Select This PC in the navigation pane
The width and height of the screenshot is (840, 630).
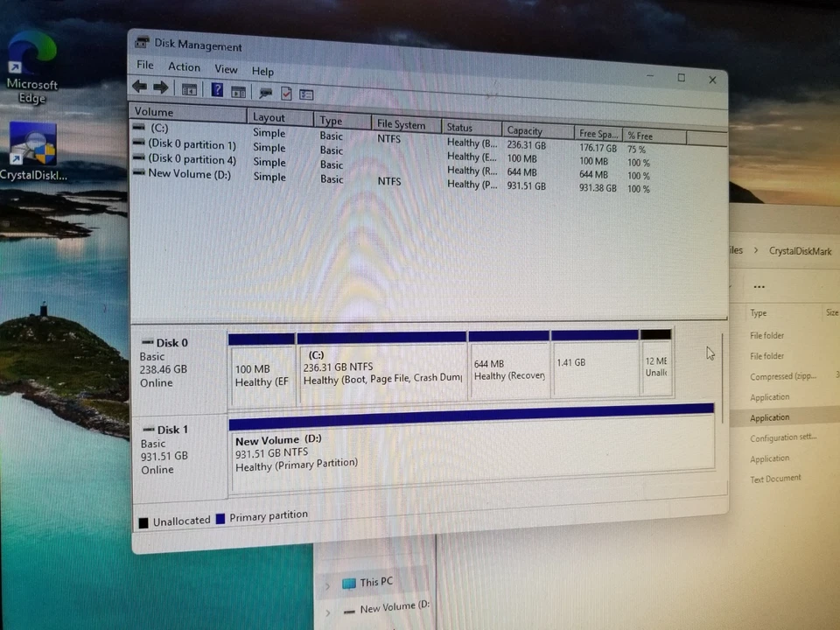[x=375, y=582]
